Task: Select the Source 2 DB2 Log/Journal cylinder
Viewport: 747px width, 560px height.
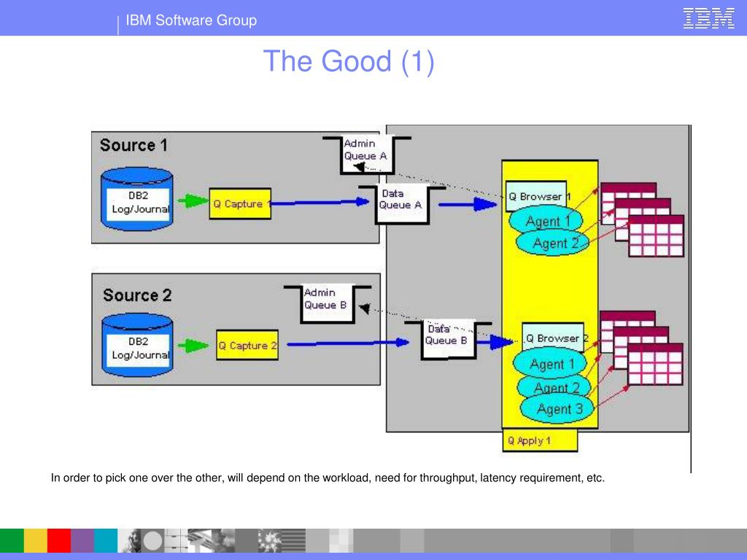Action: click(x=137, y=345)
